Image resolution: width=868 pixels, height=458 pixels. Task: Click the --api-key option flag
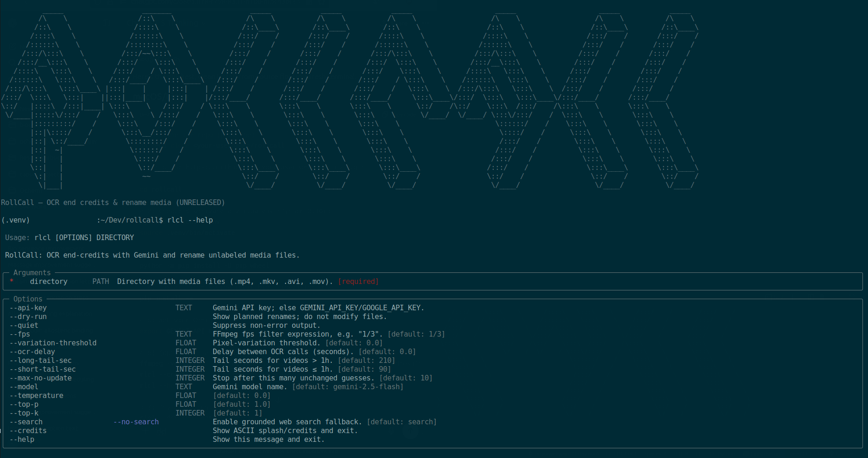point(28,308)
